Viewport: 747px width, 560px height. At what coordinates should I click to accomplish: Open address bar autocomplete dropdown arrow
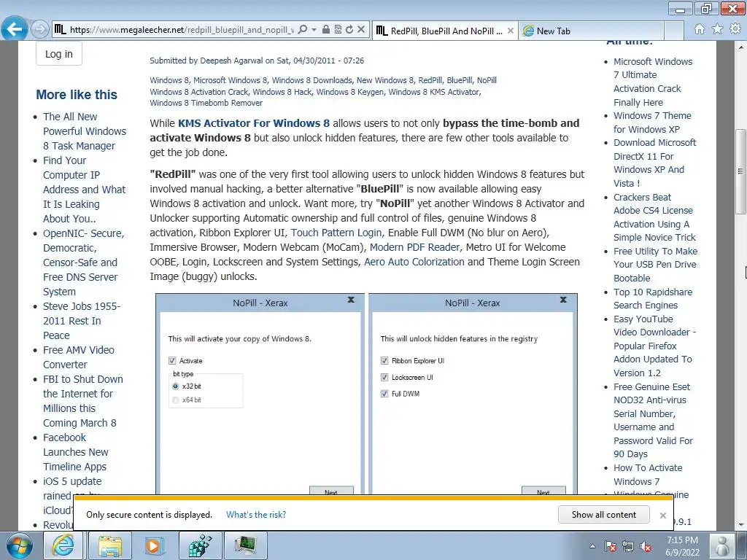click(x=314, y=29)
